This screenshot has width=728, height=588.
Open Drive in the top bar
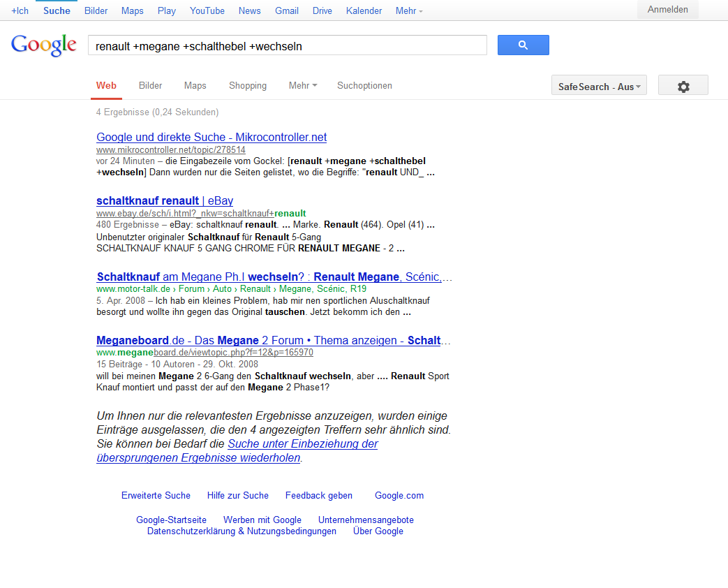point(322,10)
